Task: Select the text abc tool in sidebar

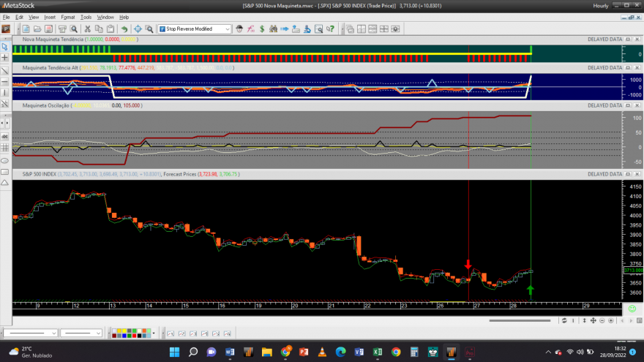Action: click(x=5, y=136)
